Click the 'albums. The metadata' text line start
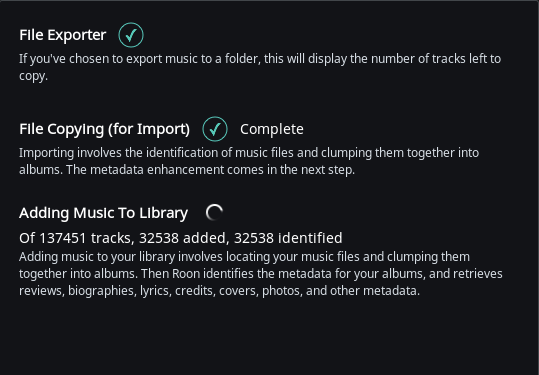Image resolution: width=539 pixels, height=375 pixels. point(81,169)
